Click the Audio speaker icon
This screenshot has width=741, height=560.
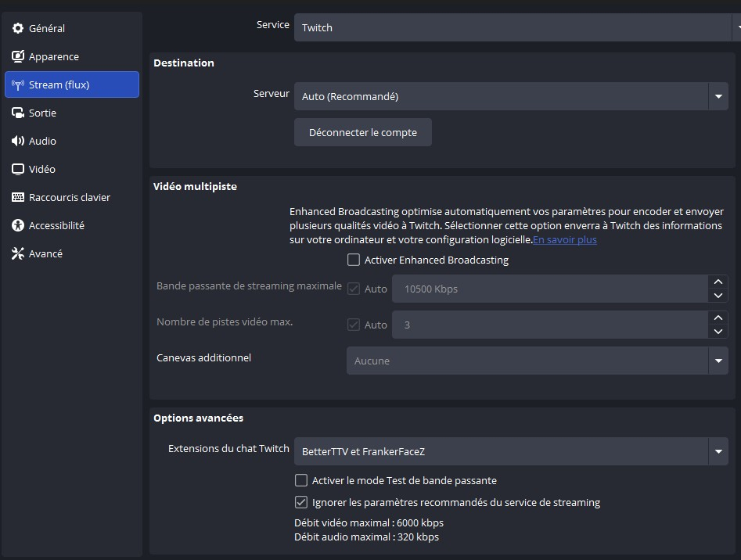[x=18, y=141]
